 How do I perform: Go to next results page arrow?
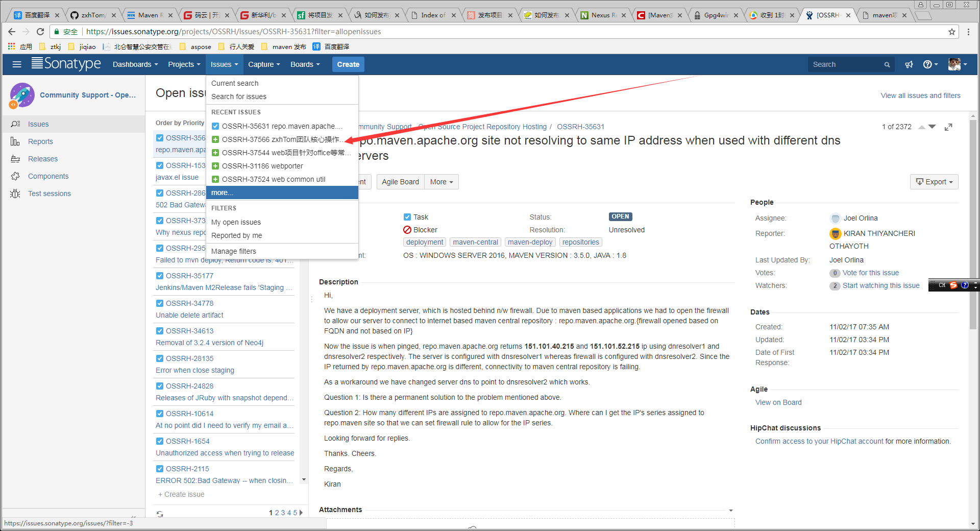(301, 513)
